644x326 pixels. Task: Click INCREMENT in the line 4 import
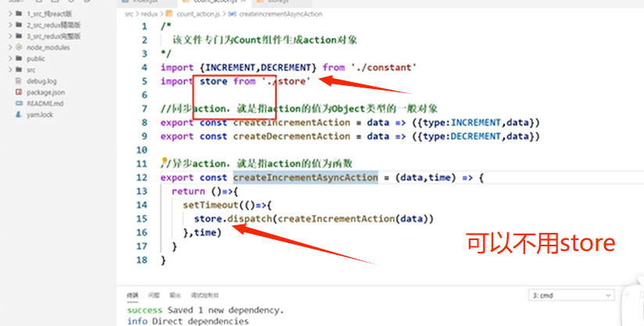230,67
